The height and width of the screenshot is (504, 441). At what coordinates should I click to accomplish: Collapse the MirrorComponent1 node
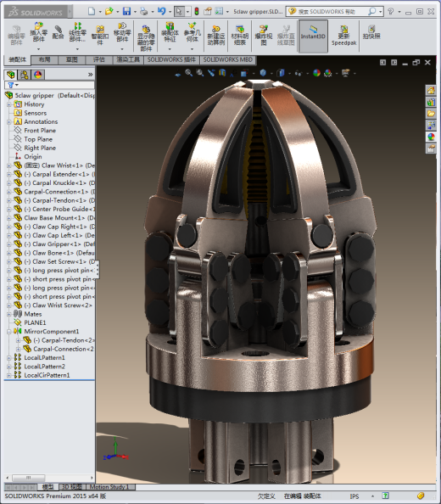click(9, 332)
